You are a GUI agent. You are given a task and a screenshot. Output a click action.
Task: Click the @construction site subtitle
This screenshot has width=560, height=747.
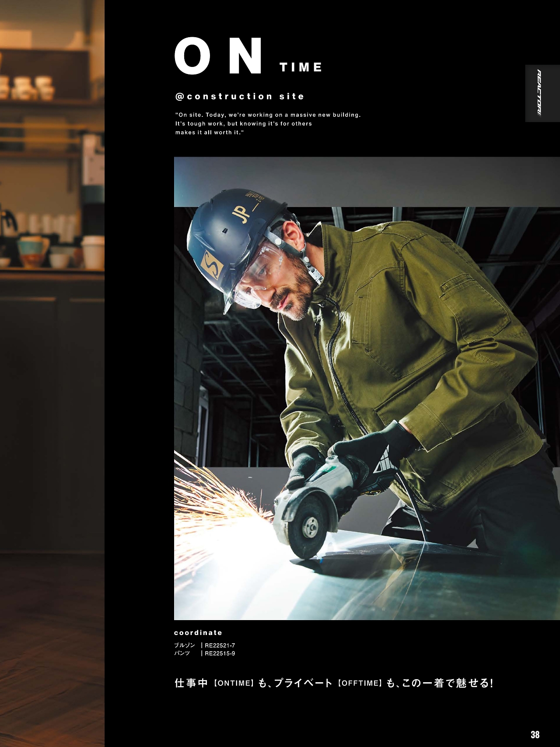(x=239, y=96)
